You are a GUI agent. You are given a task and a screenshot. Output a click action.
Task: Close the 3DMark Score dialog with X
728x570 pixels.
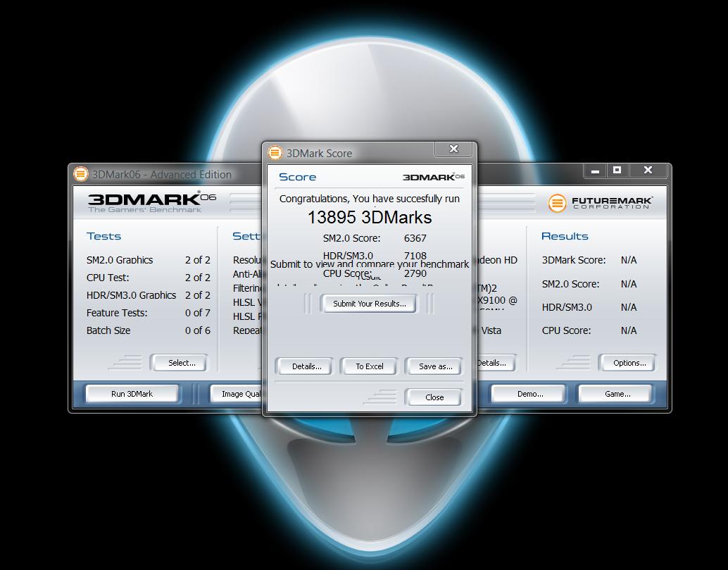pos(453,149)
